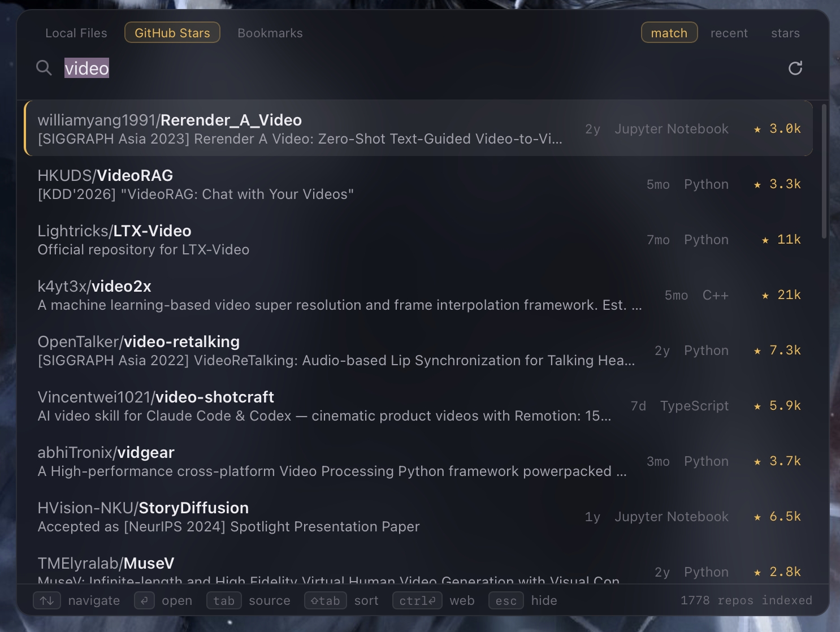
Task: Open williamyang1991/Rerender_A_Video result
Action: (x=418, y=129)
